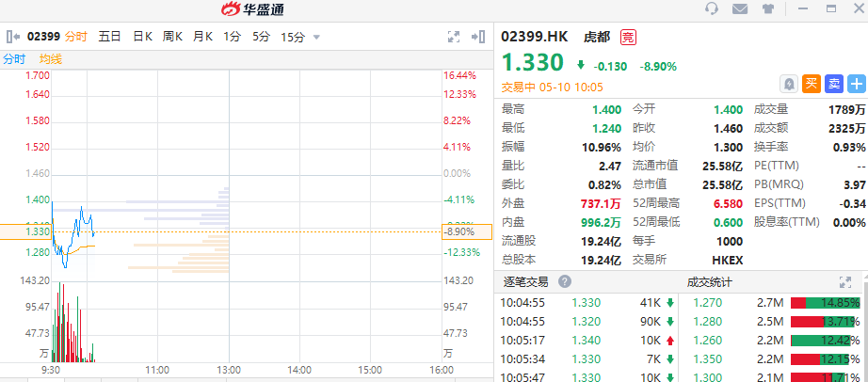
Task: Open customer service headset icon
Action: (712, 8)
